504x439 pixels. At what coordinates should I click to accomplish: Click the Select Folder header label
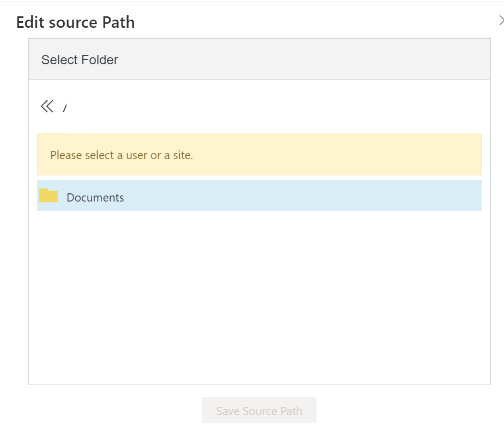coord(80,60)
